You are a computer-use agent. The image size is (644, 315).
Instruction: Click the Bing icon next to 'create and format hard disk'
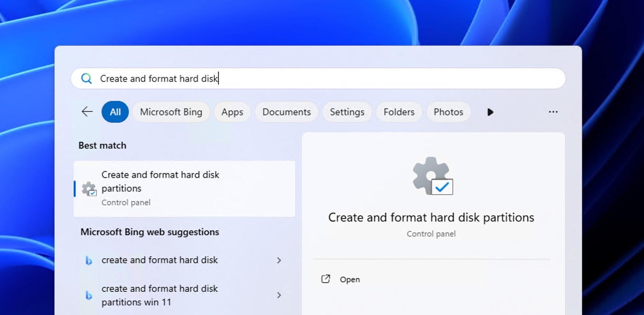[x=89, y=260]
